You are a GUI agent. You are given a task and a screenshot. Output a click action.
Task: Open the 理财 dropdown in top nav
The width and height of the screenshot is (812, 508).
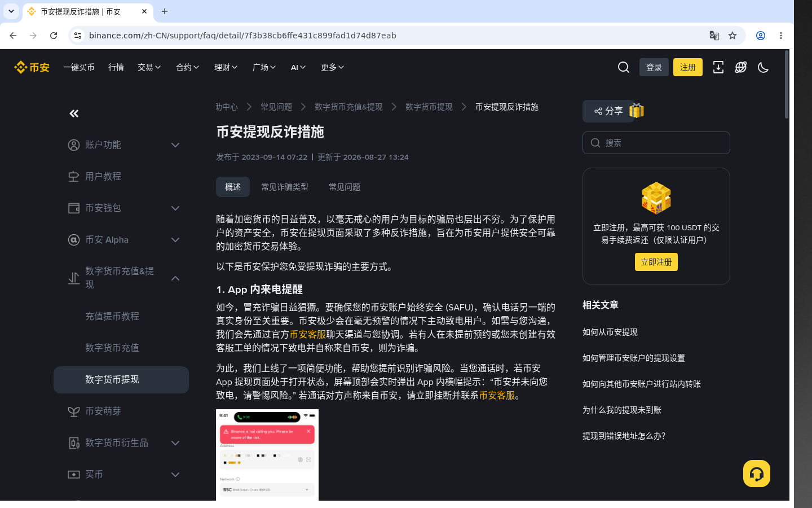click(226, 67)
